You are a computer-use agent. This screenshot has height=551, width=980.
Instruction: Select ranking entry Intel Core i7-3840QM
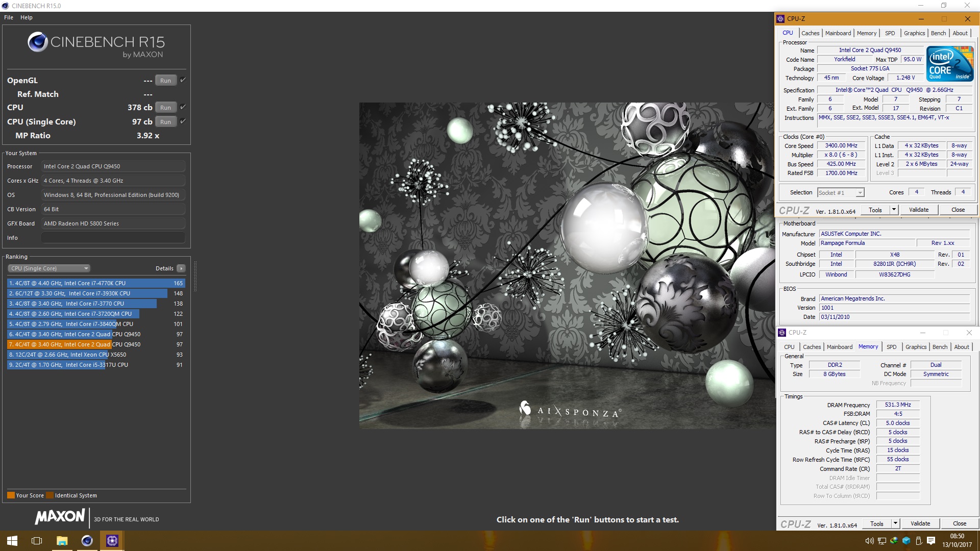96,324
